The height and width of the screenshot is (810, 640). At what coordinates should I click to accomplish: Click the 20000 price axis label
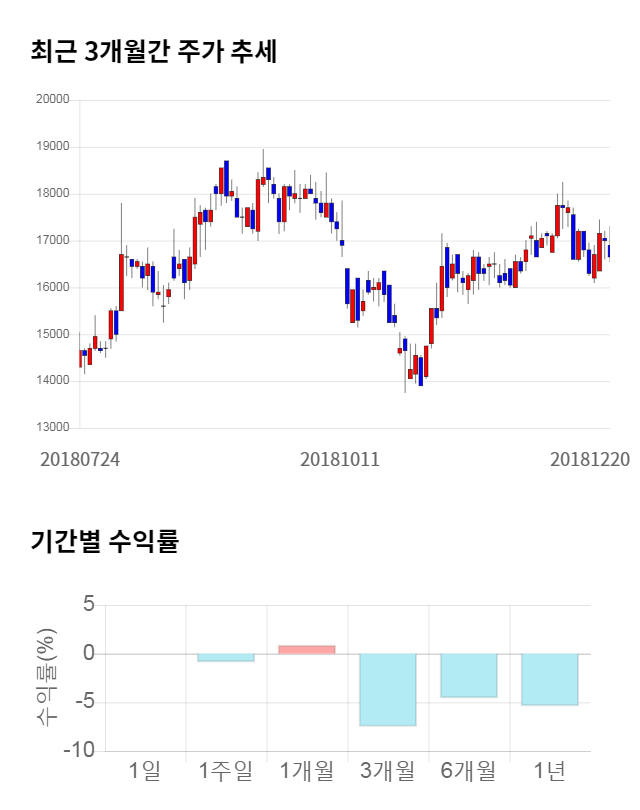click(52, 100)
